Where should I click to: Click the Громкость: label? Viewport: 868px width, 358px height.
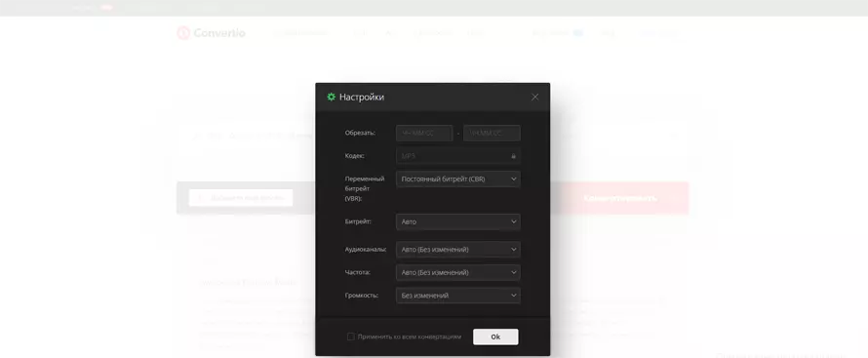click(362, 295)
